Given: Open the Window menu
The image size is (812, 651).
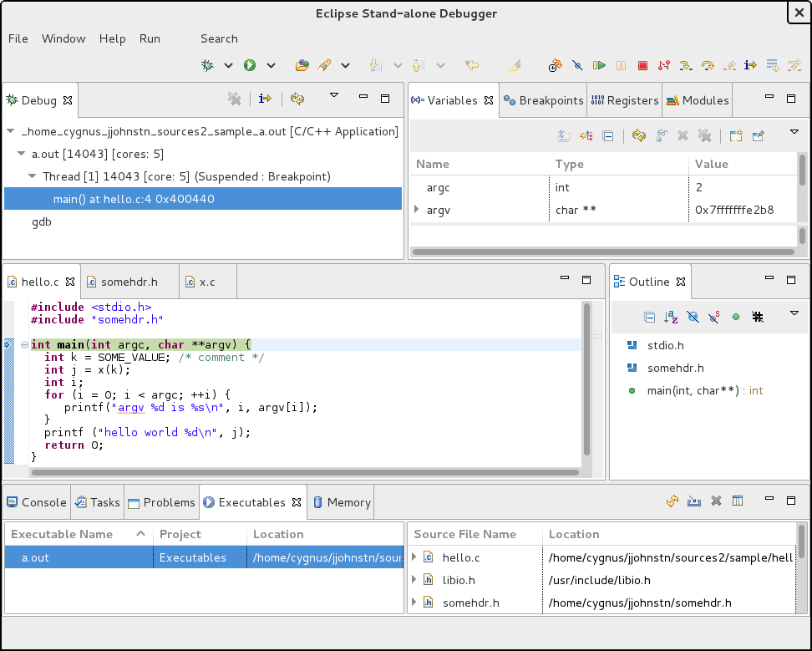Looking at the screenshot, I should click(x=63, y=38).
